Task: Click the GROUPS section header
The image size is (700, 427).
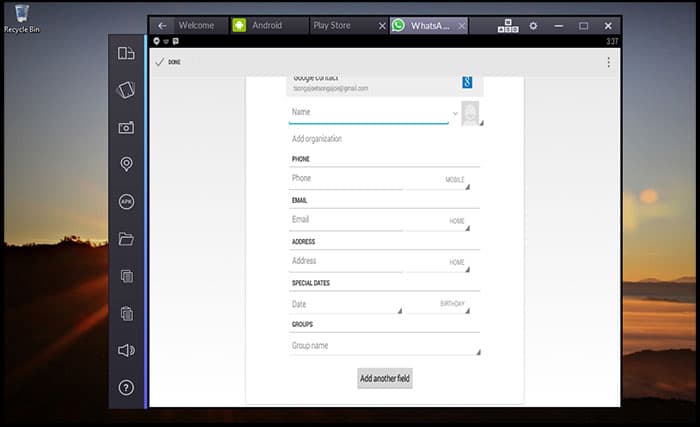Action: (x=302, y=324)
